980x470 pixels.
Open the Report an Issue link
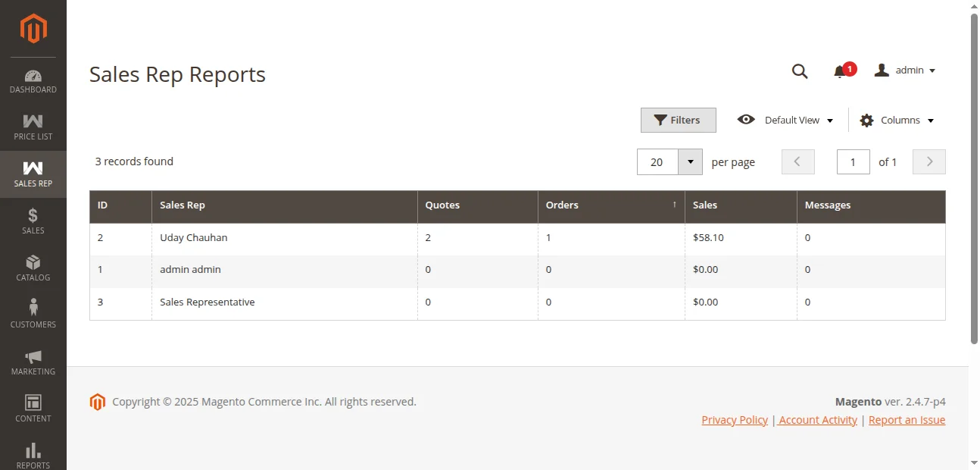(907, 420)
